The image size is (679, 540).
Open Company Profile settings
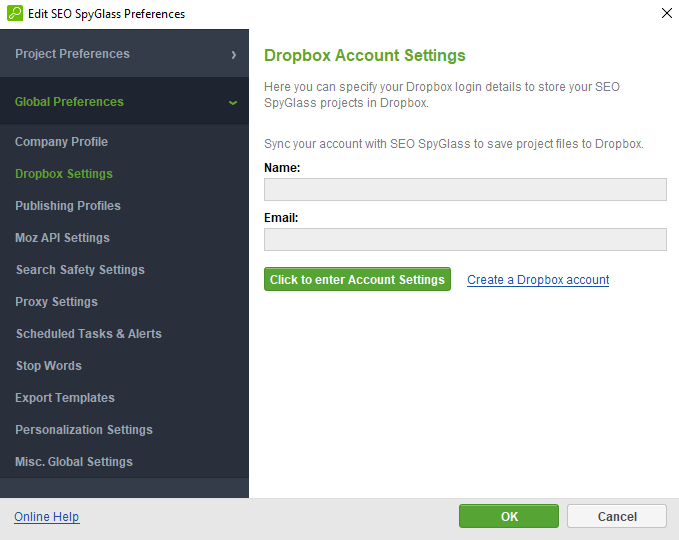click(61, 142)
